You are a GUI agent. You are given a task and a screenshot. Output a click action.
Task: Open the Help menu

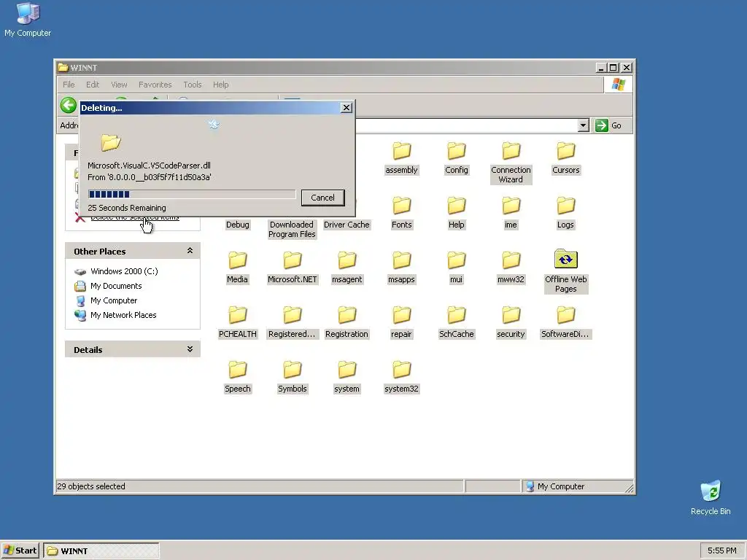point(220,85)
